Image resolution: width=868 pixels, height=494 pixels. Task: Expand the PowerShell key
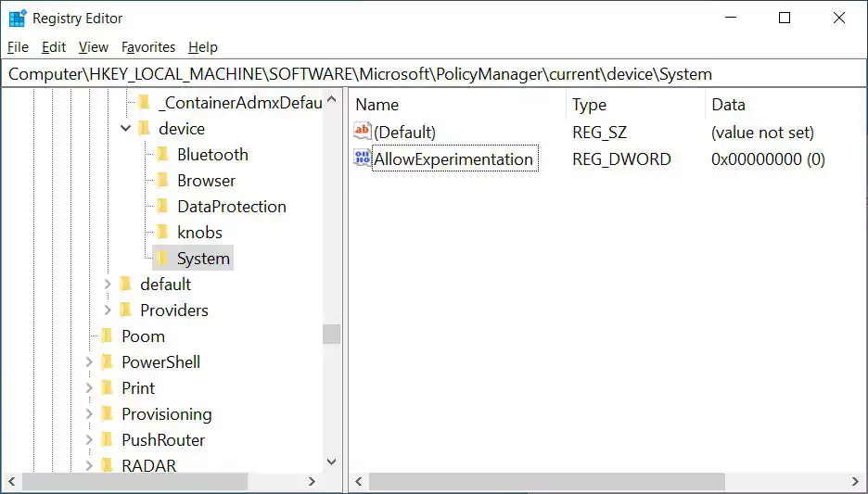coord(89,362)
